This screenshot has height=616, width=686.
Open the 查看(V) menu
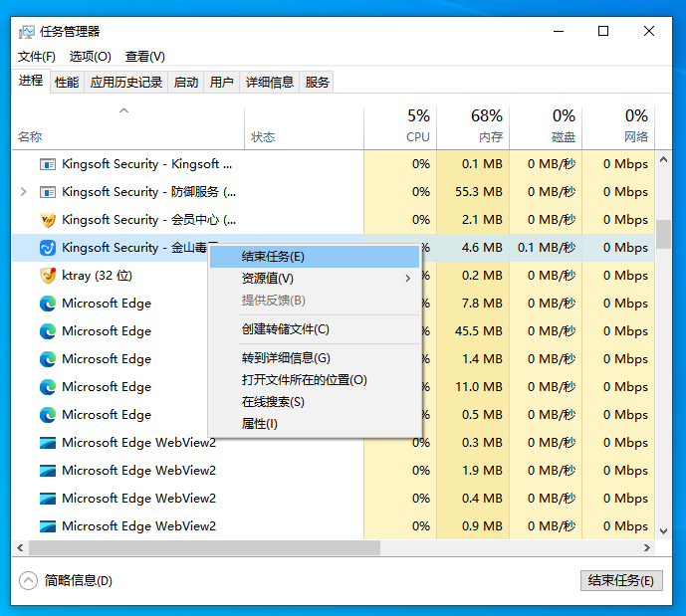click(x=144, y=57)
